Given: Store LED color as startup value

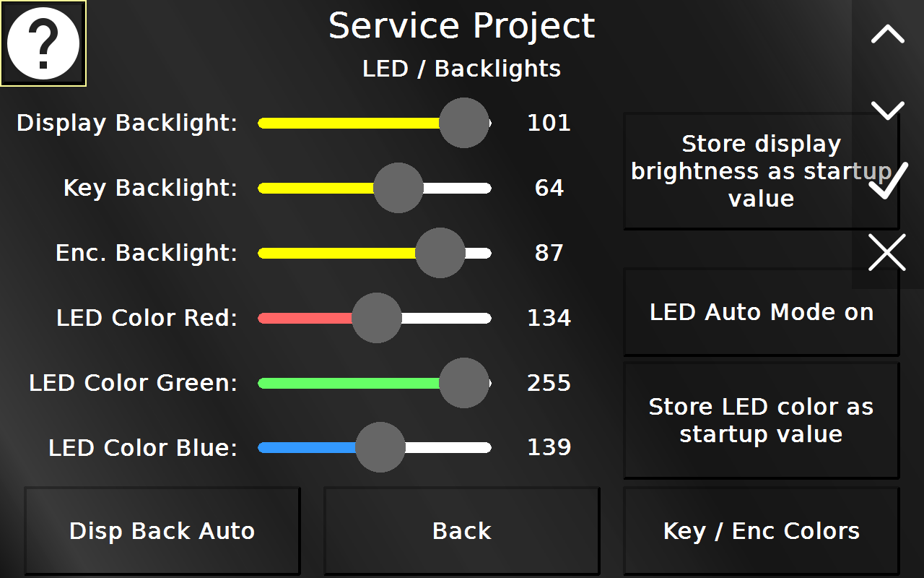Looking at the screenshot, I should pyautogui.click(x=760, y=420).
